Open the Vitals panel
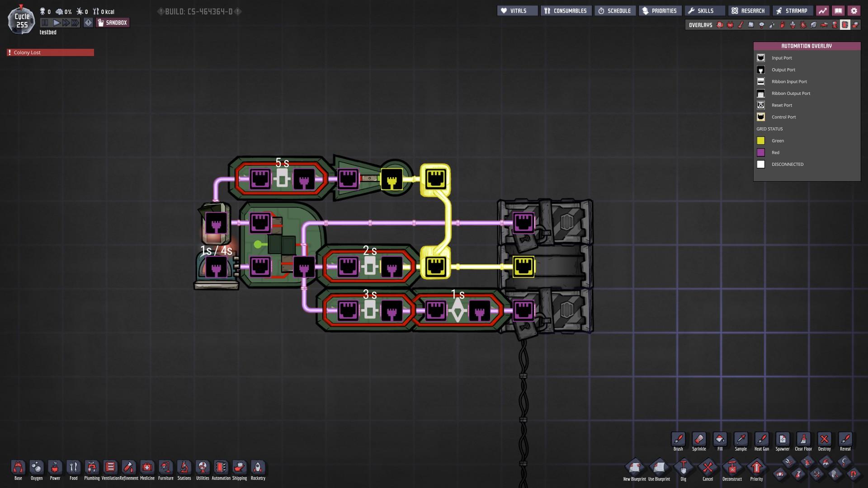Screen dimensions: 868x488 (x=517, y=11)
